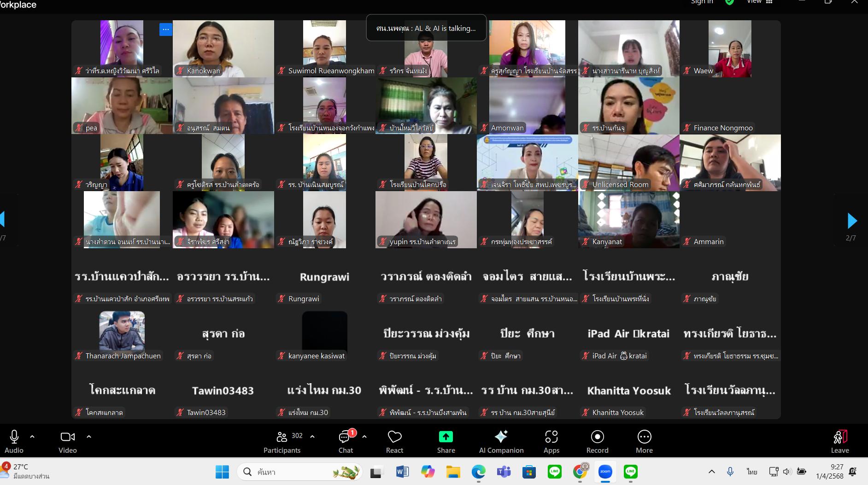Open the More options menu
Image resolution: width=868 pixels, height=485 pixels.
644,441
